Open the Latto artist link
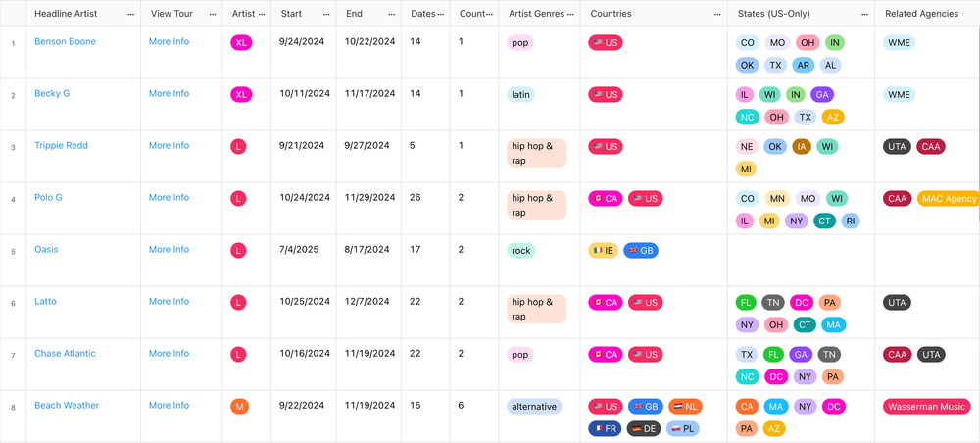The width and height of the screenshot is (980, 443). 45,301
